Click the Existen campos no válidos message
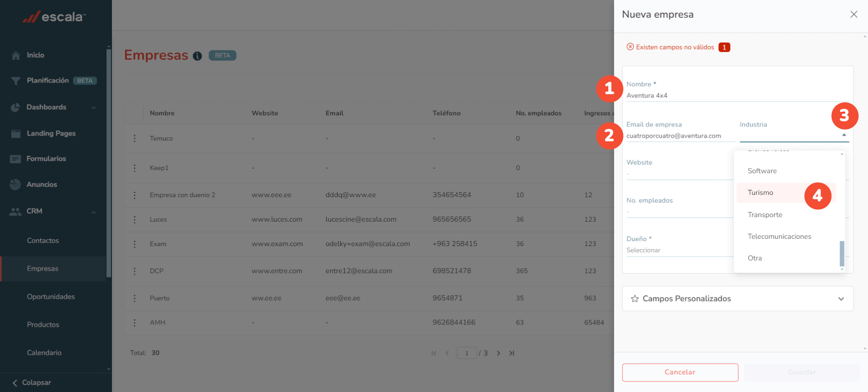868x392 pixels. coord(675,47)
